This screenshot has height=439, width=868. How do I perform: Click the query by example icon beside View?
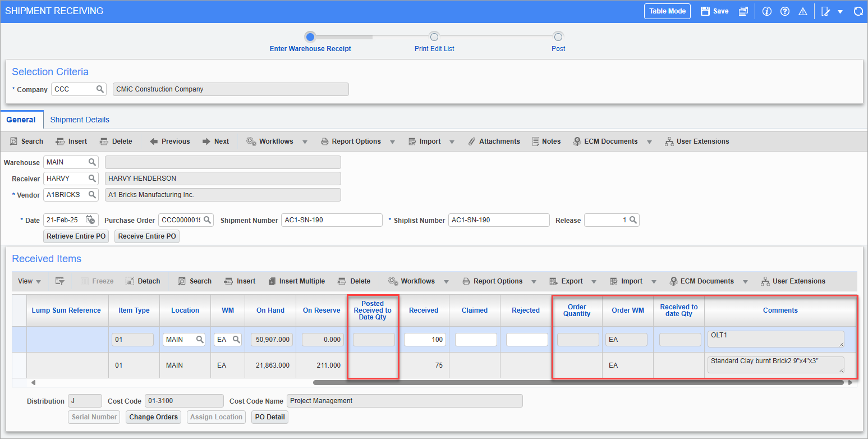coord(60,281)
